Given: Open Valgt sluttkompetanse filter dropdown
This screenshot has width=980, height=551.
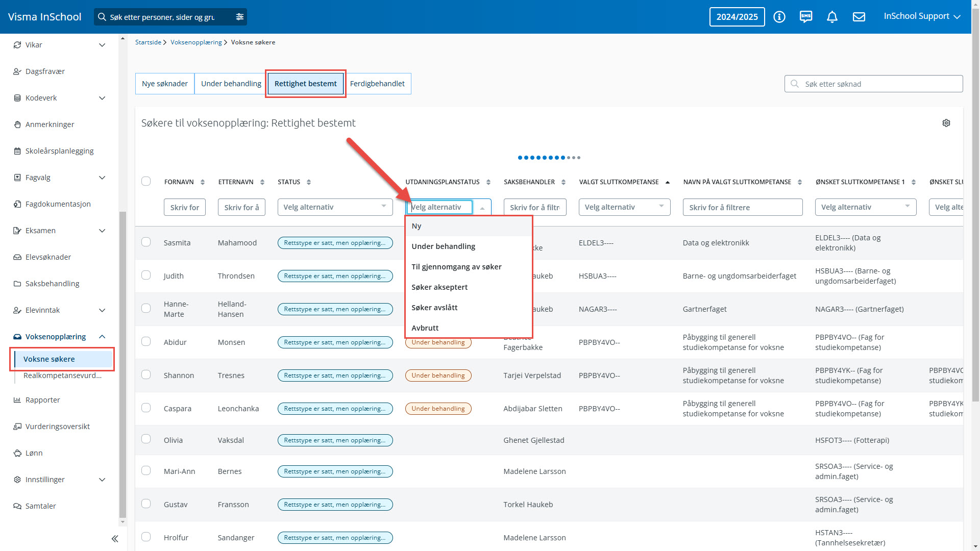Looking at the screenshot, I should tap(624, 207).
